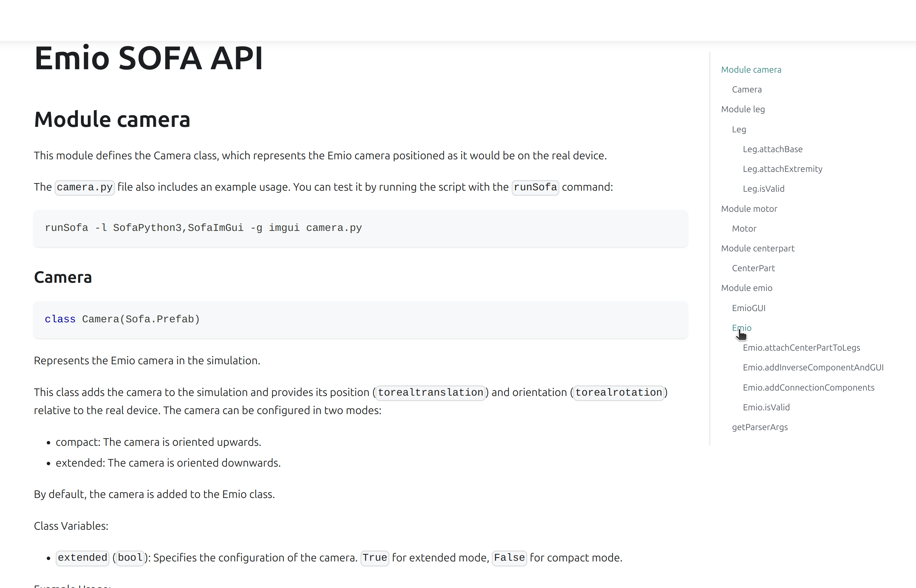Click the Module camera heading
The image size is (916, 588).
click(112, 119)
